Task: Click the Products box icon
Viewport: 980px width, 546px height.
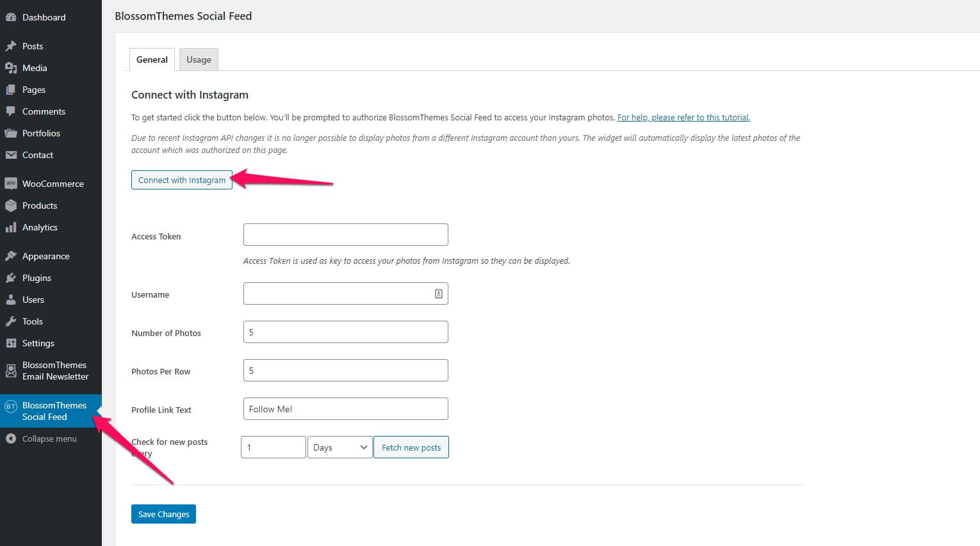Action: coord(11,205)
